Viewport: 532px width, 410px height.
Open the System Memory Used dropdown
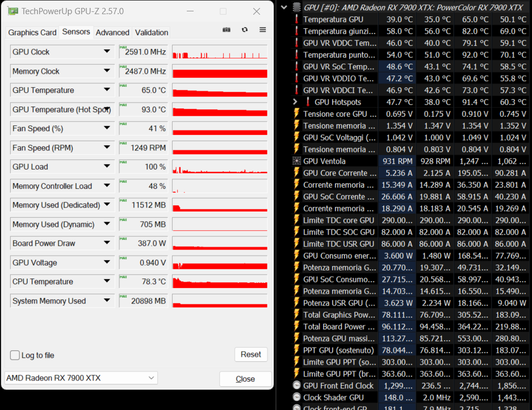[107, 301]
